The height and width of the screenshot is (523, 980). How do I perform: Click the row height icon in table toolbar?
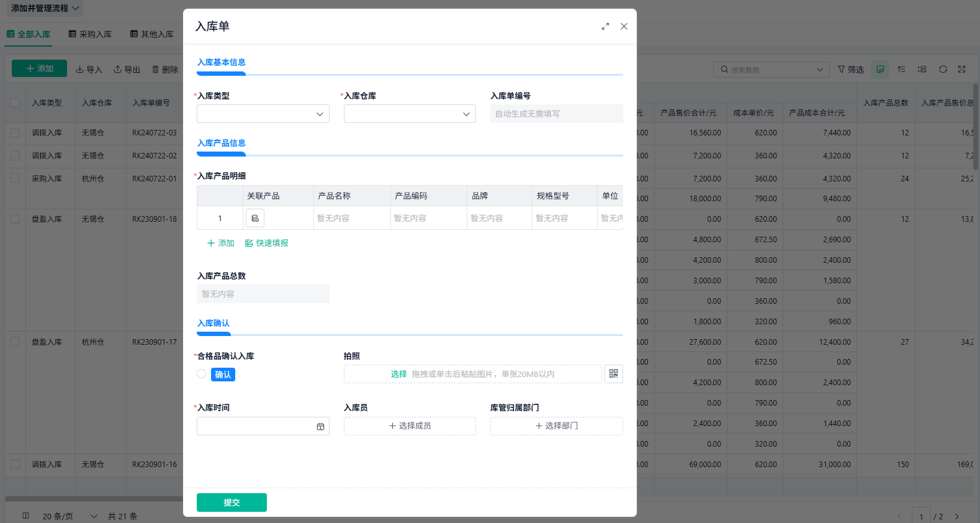pyautogui.click(x=922, y=69)
